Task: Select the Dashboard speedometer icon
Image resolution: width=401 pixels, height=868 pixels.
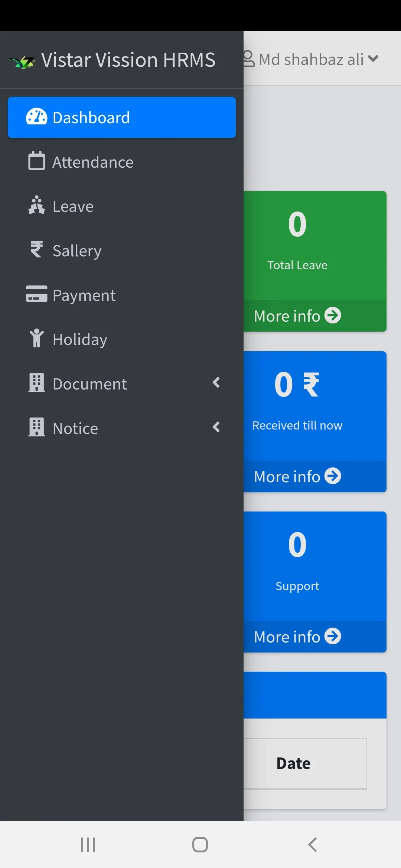Action: click(x=36, y=117)
